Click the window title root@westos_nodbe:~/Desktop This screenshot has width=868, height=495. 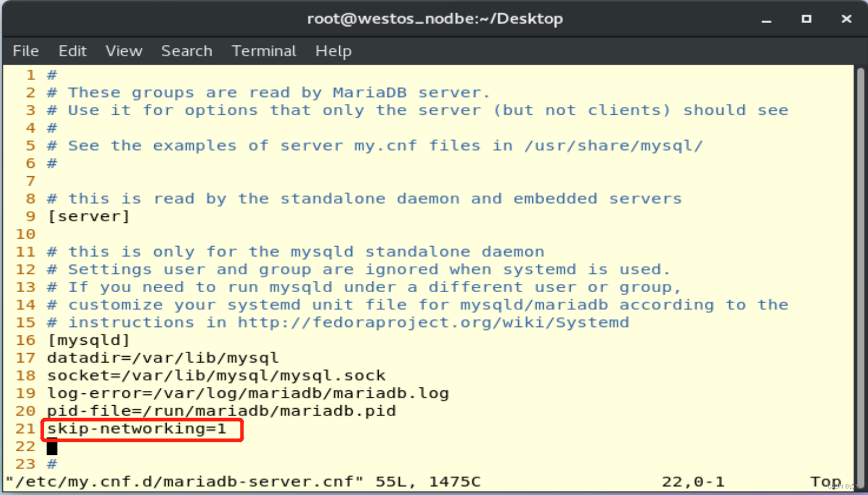[x=434, y=18]
